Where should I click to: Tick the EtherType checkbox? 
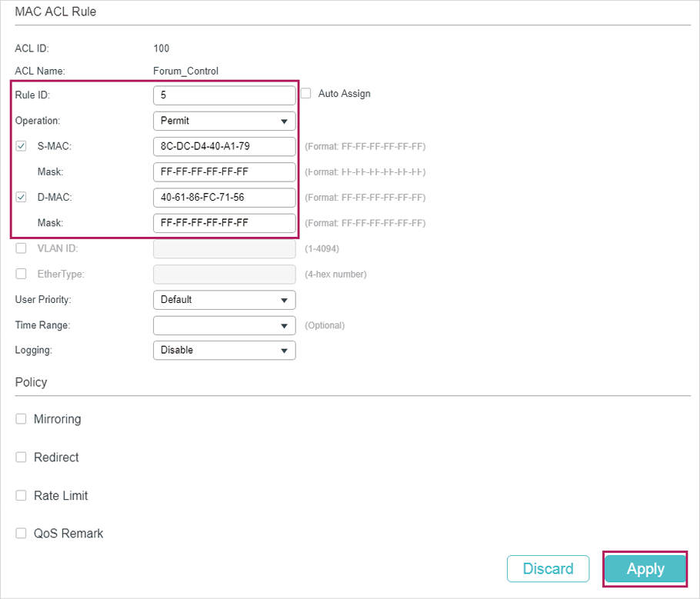[x=22, y=274]
